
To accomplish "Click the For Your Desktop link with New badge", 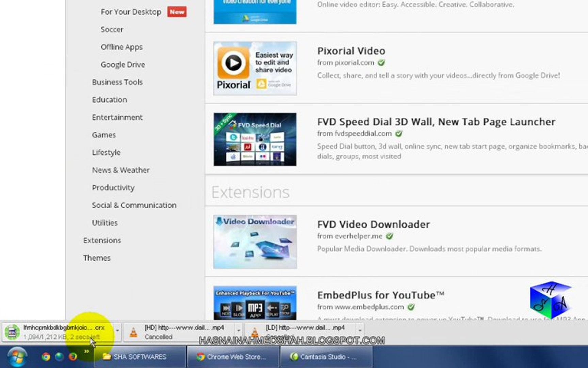I will pyautogui.click(x=131, y=12).
